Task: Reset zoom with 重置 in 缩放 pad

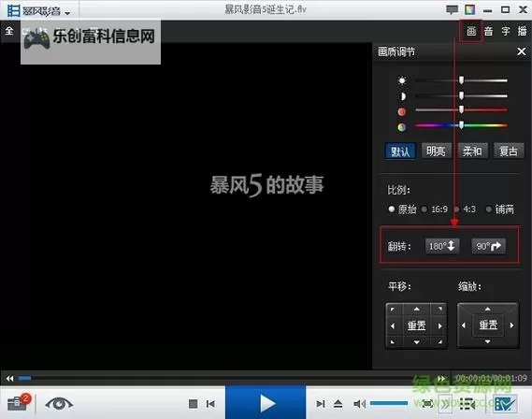Action: pyautogui.click(x=488, y=325)
